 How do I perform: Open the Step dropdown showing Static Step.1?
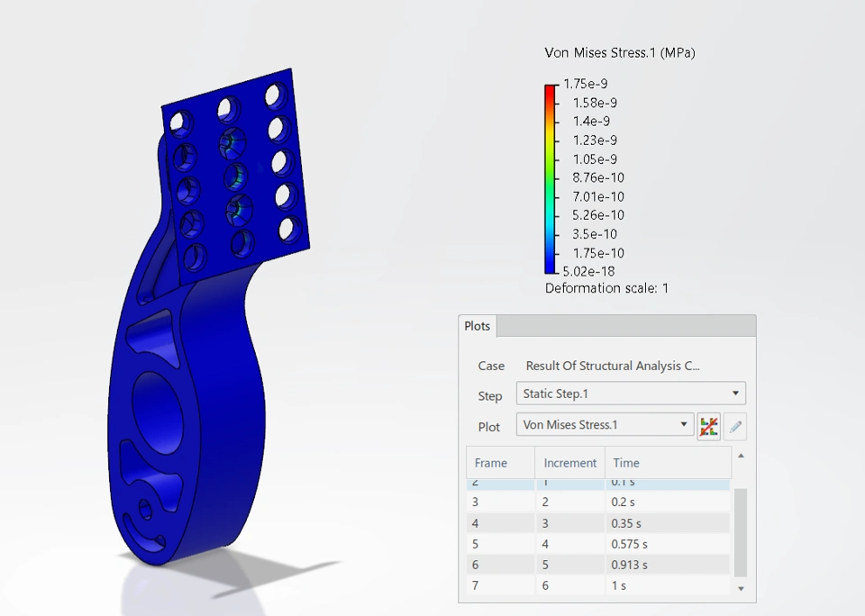pos(631,394)
